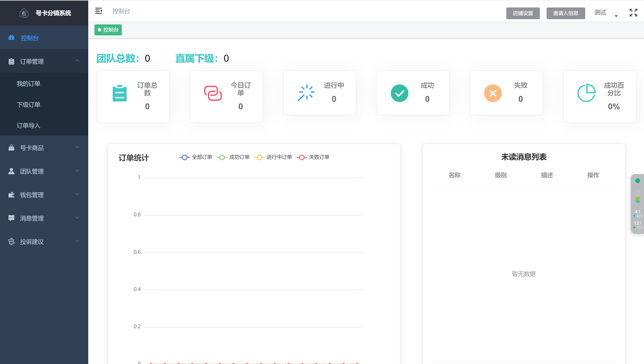Click the 进行中 loading spinner icon

306,93
